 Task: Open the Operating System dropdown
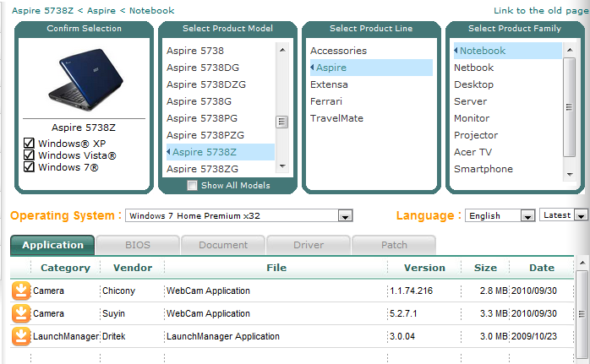coord(344,216)
